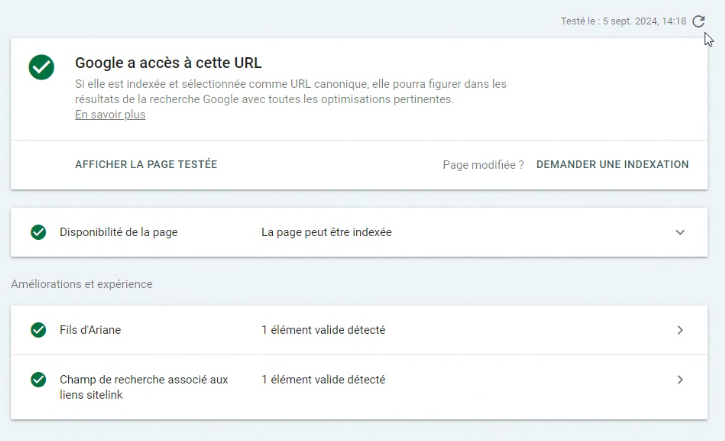The height and width of the screenshot is (441, 725).
Task: Open the En savoir plus link
Action: [110, 115]
